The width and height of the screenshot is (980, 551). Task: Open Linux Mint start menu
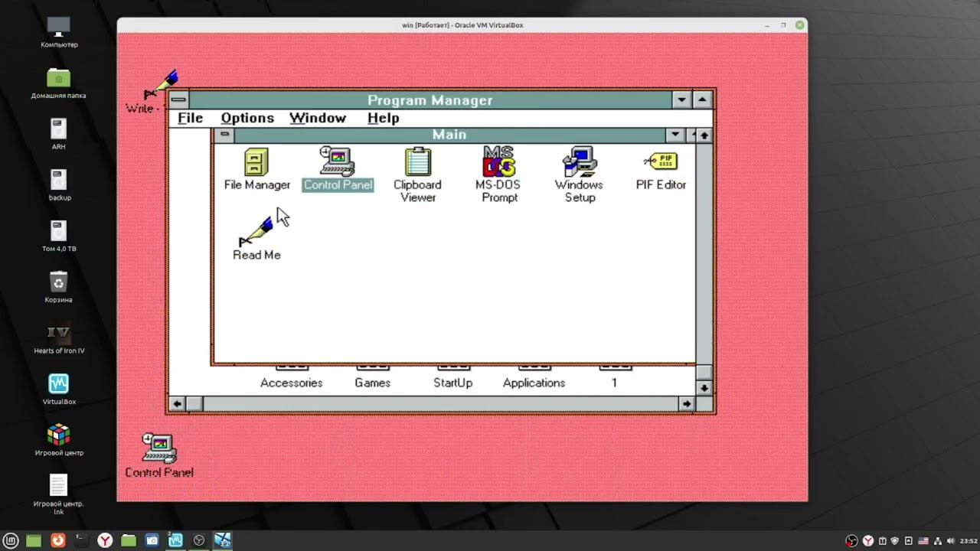click(11, 540)
